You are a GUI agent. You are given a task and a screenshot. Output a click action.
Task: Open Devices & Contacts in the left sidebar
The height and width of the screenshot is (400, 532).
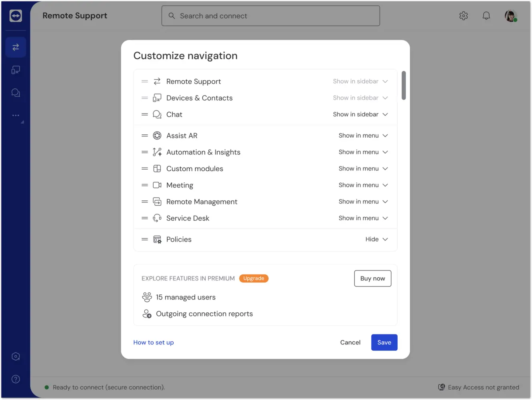point(16,70)
